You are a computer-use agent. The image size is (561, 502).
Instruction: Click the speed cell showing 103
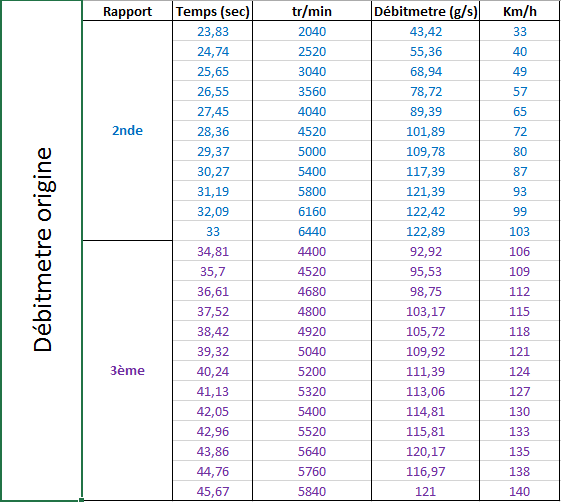pos(519,231)
